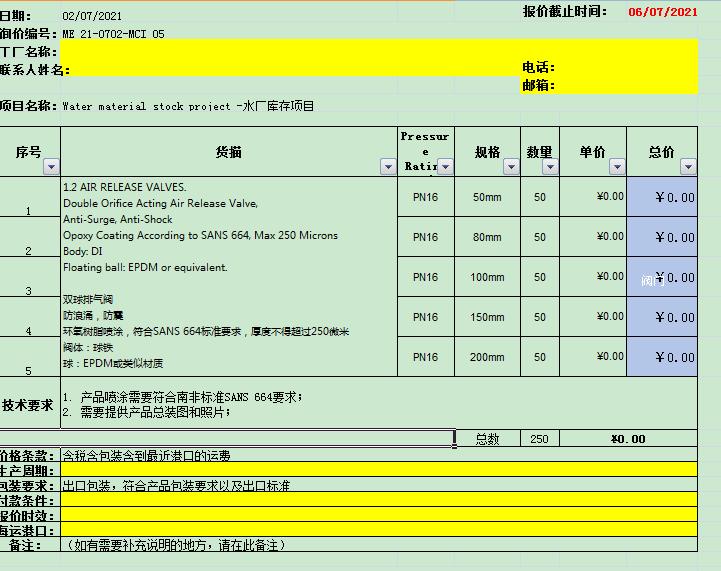Select the 单价 cell for 50mm valve
Screen dimensions: 721x571
click(593, 197)
